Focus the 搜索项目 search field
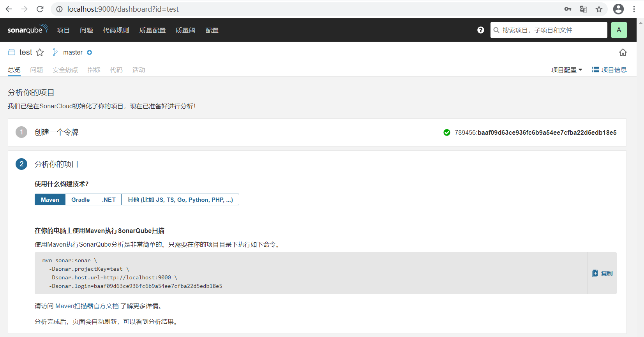Viewport: 644px width, 337px height. tap(549, 30)
